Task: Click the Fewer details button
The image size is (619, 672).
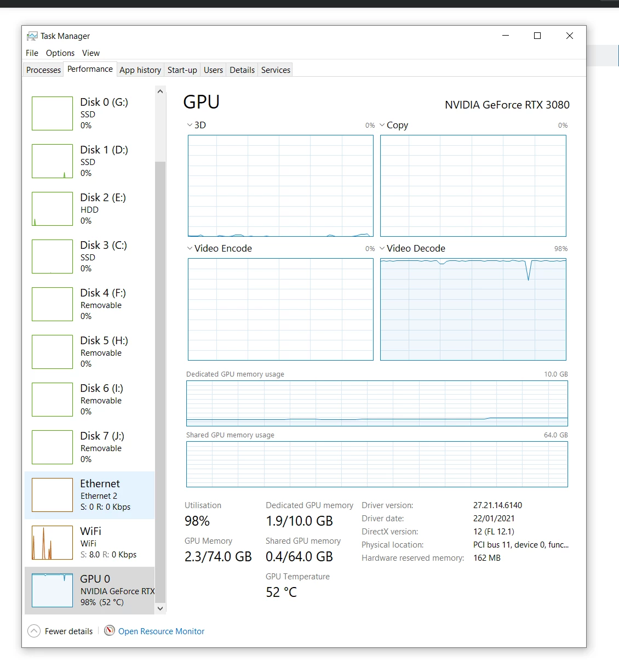Action: coord(60,631)
